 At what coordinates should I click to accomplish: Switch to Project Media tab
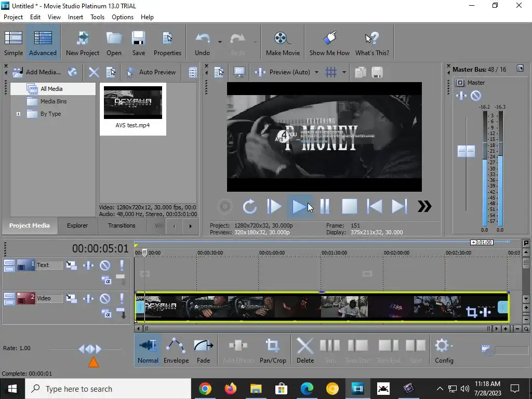pos(30,225)
